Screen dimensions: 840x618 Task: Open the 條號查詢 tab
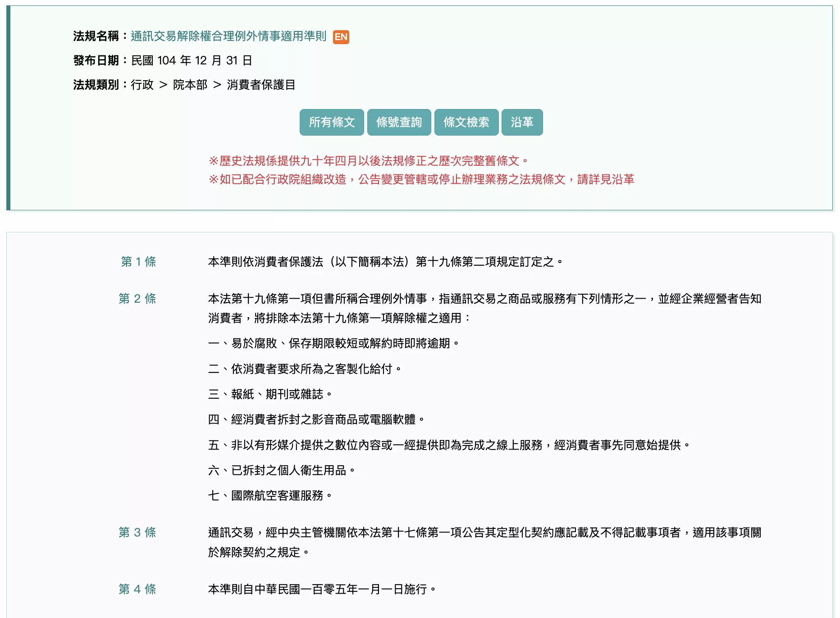click(x=399, y=122)
